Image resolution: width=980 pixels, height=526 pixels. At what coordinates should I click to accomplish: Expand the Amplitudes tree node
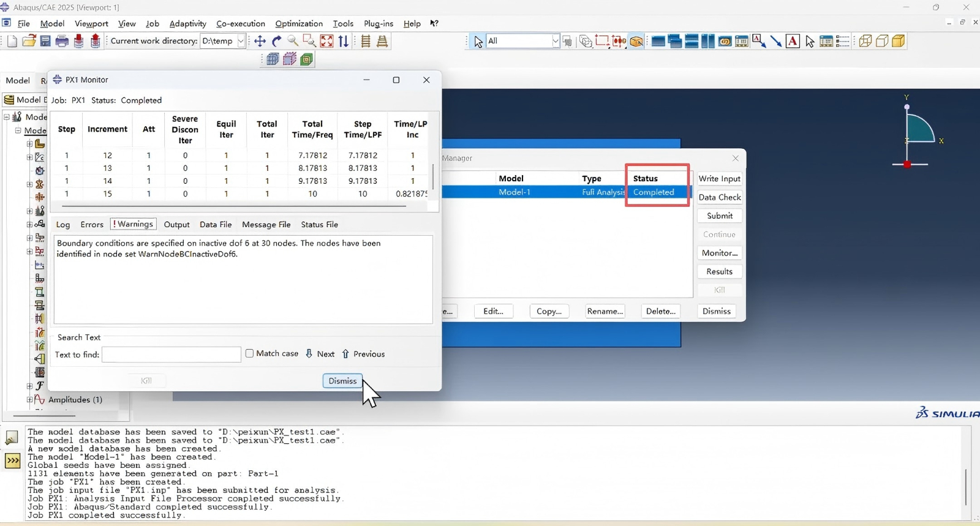[x=29, y=399]
